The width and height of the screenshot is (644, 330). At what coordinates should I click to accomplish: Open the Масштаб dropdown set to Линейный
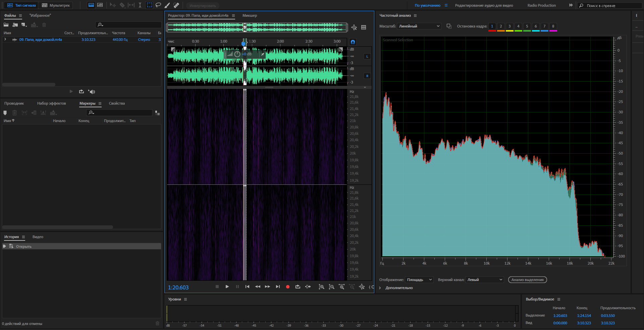point(419,26)
